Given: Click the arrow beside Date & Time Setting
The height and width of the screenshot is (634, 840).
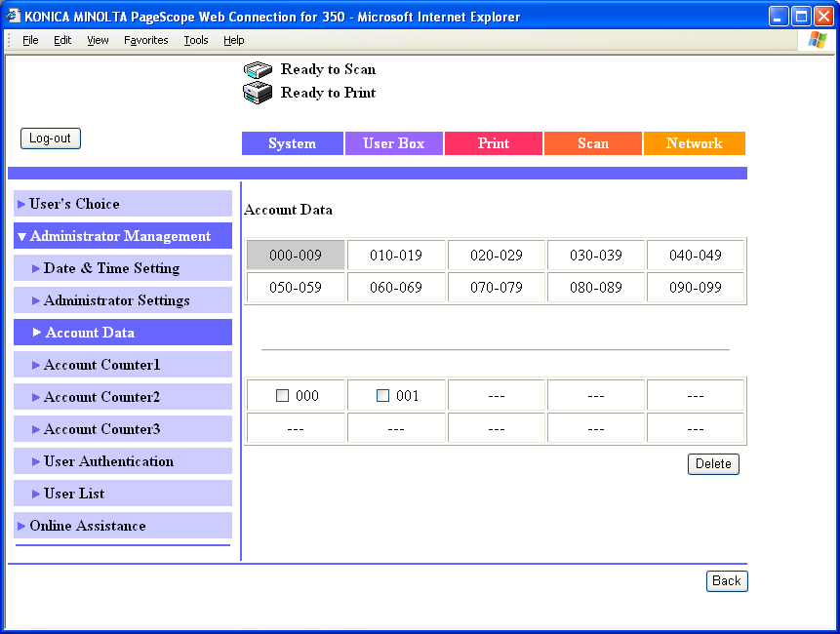Looking at the screenshot, I should 36,268.
